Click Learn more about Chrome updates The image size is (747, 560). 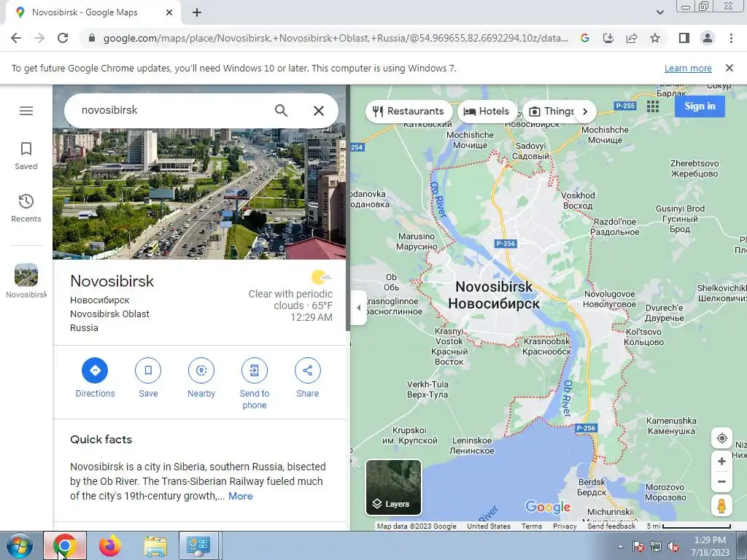[688, 68]
